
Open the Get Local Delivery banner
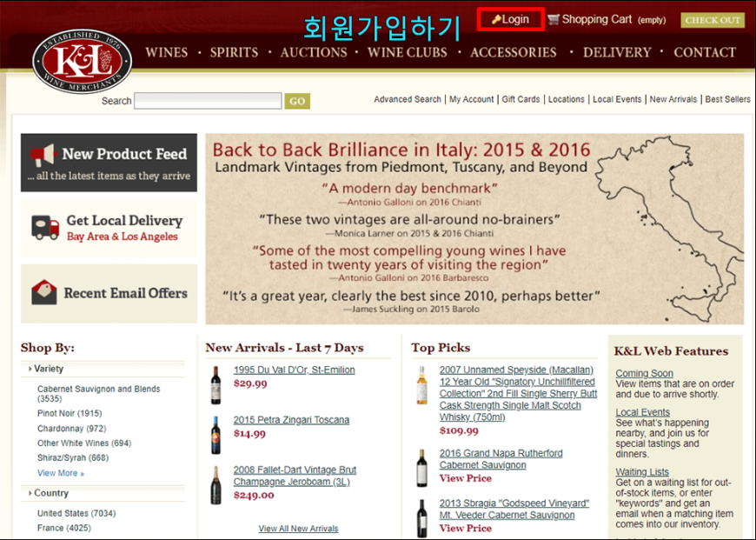click(x=109, y=228)
